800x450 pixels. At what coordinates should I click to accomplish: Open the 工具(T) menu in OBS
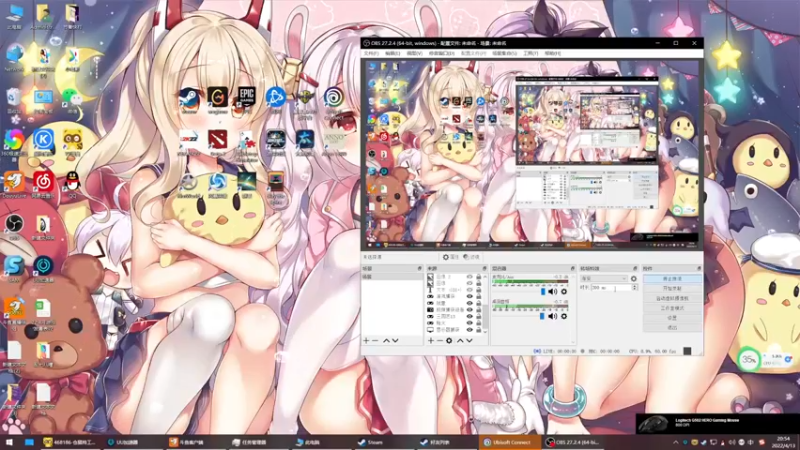tap(531, 53)
